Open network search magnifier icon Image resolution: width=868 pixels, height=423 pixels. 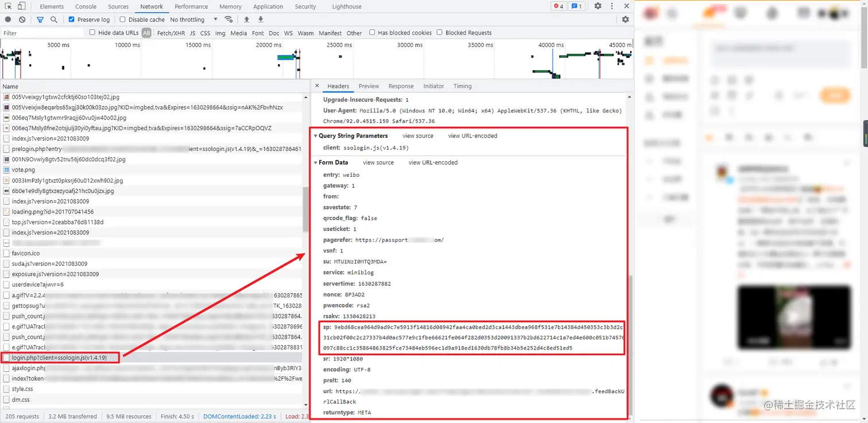coord(54,20)
